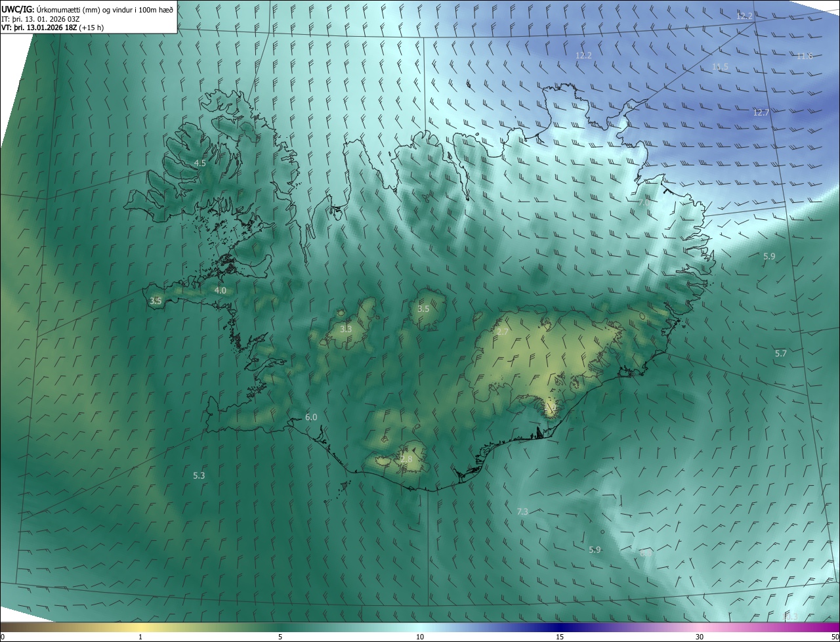This screenshot has width=840, height=642.
Task: Click the 30 tick on the color scale
Action: coord(700,637)
